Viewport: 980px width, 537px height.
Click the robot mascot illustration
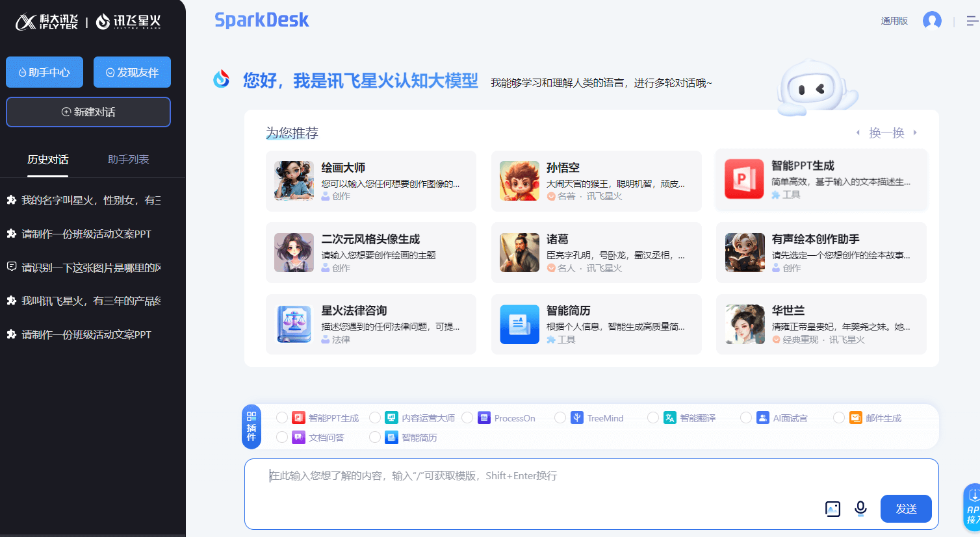(x=817, y=88)
